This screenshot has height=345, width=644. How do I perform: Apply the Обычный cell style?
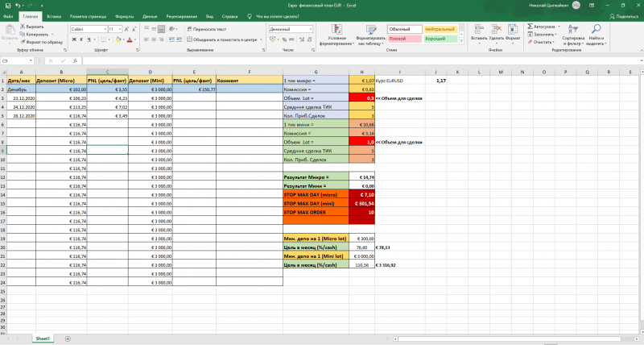coord(405,29)
